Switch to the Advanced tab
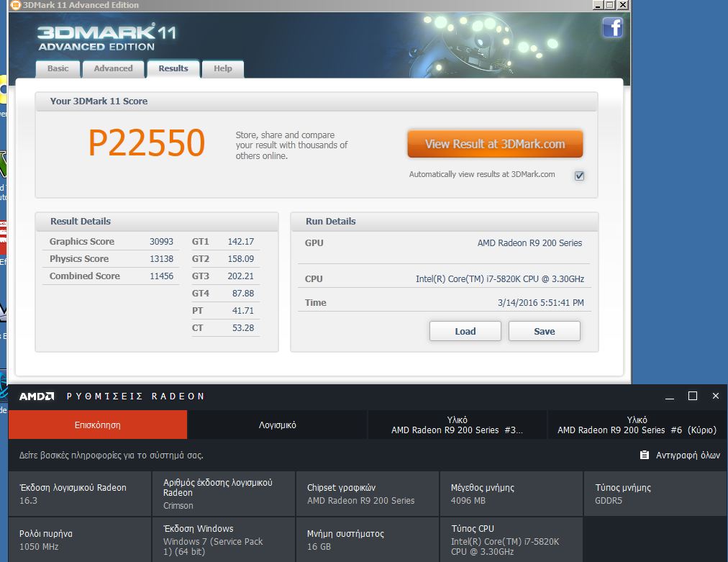Viewport: 728px width, 562px height. click(x=113, y=69)
